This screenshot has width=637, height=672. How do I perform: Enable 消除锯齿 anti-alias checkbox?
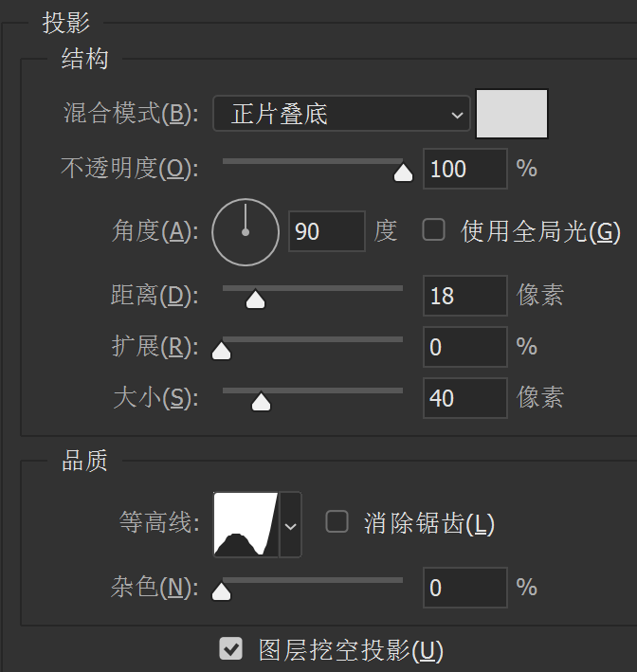[337, 522]
